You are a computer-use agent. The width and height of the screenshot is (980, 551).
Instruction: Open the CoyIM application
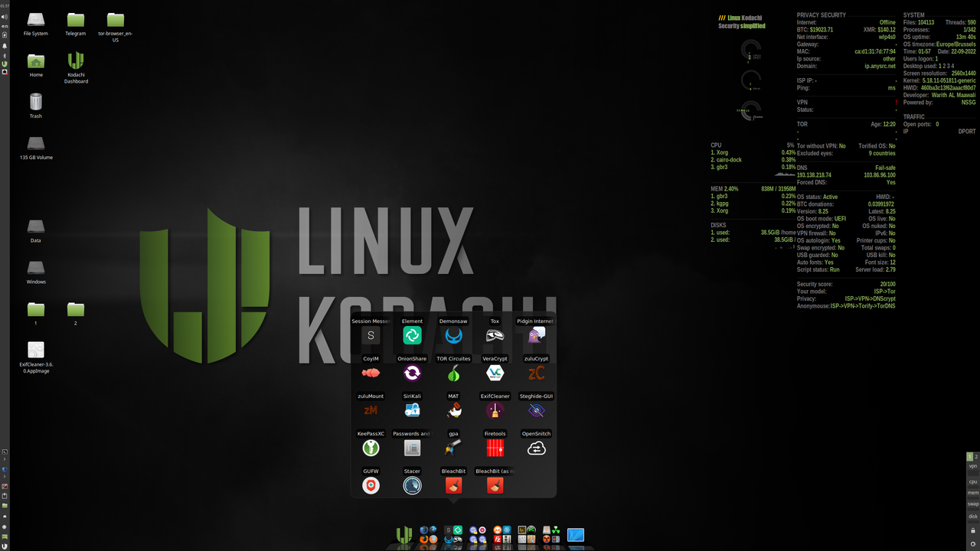pos(371,373)
